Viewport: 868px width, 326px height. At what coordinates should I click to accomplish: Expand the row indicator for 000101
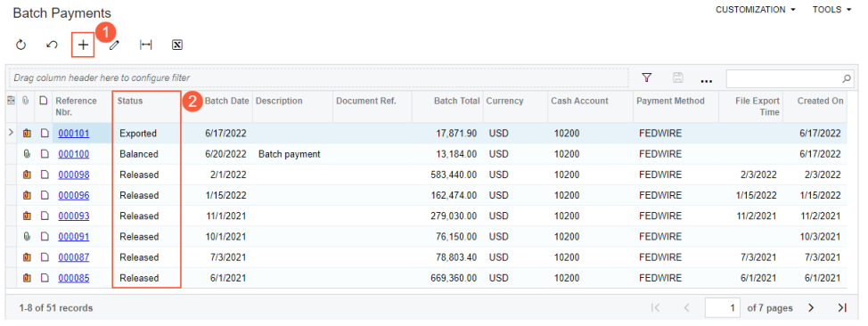[x=11, y=133]
